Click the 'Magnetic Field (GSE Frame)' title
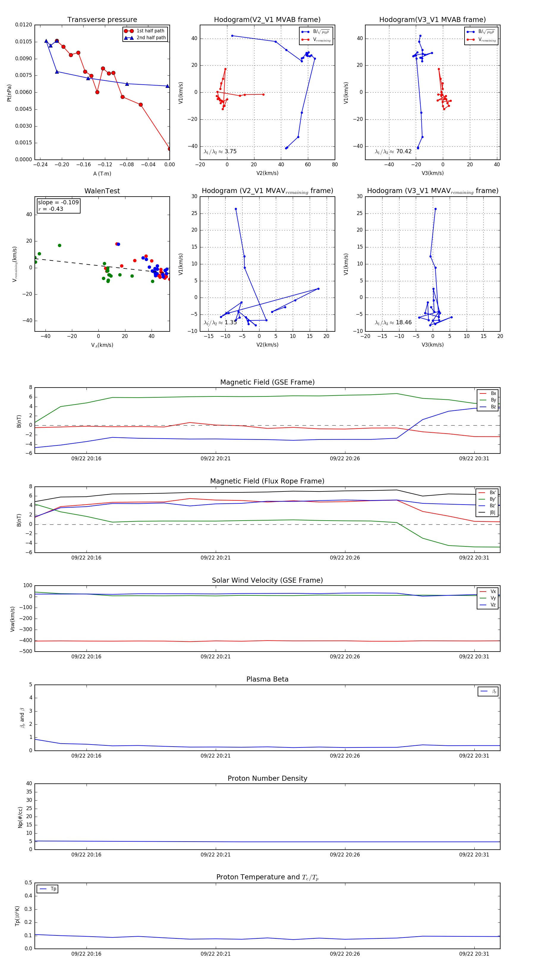 [x=267, y=382]
